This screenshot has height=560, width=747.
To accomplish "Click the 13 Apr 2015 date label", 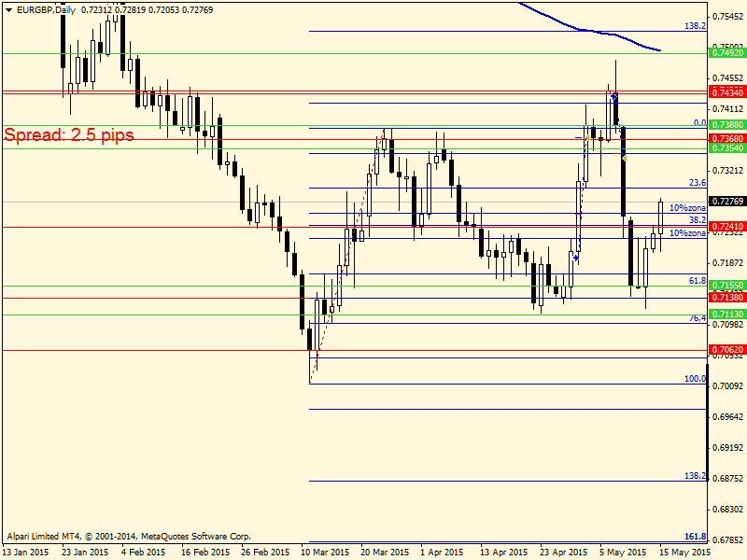I will 504,553.
